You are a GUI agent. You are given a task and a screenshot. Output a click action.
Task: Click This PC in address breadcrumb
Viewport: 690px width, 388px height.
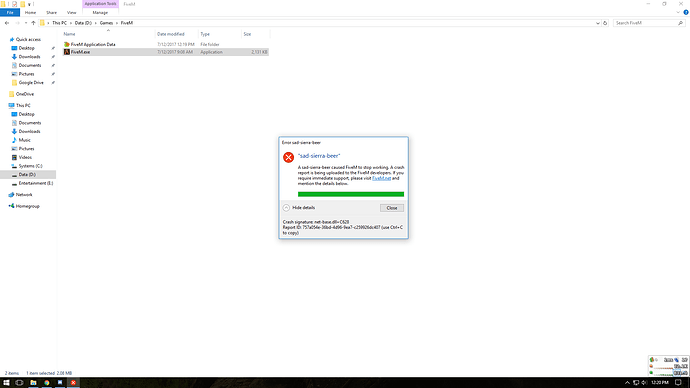[x=59, y=23]
